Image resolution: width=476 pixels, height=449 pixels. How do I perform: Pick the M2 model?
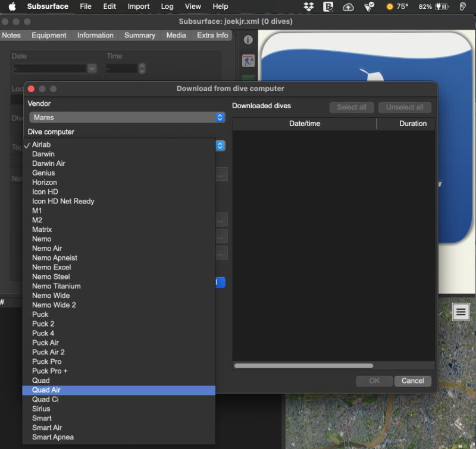[x=118, y=220]
